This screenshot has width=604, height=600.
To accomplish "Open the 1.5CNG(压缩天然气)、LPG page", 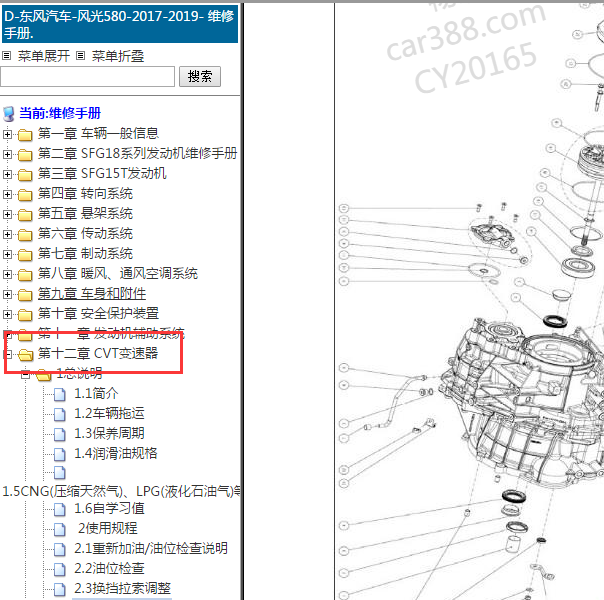I will [121, 492].
